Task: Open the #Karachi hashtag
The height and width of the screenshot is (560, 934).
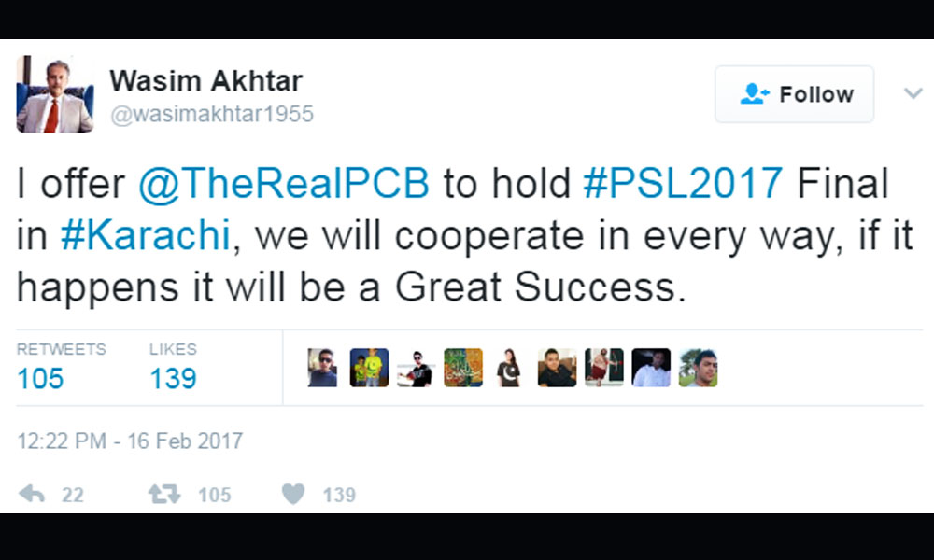Action: 146,235
